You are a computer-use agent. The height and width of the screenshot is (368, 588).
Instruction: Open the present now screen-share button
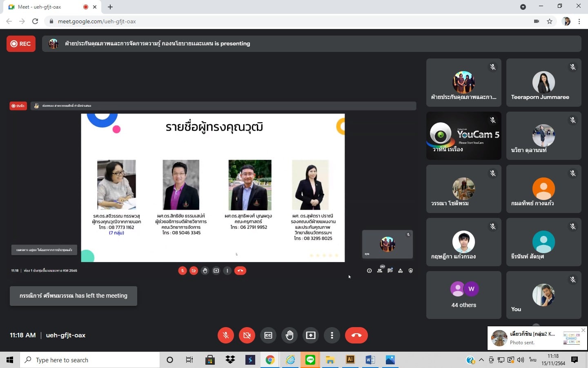(x=311, y=335)
